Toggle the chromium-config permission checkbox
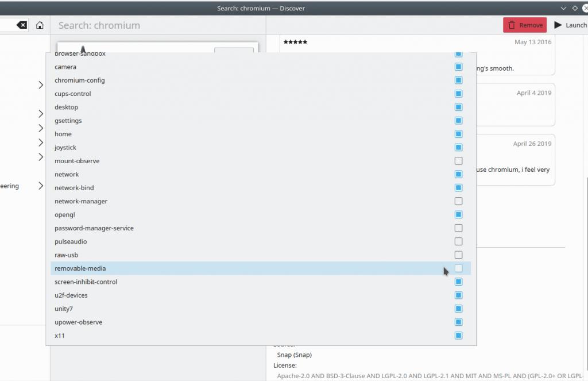588x381 pixels. 458,80
